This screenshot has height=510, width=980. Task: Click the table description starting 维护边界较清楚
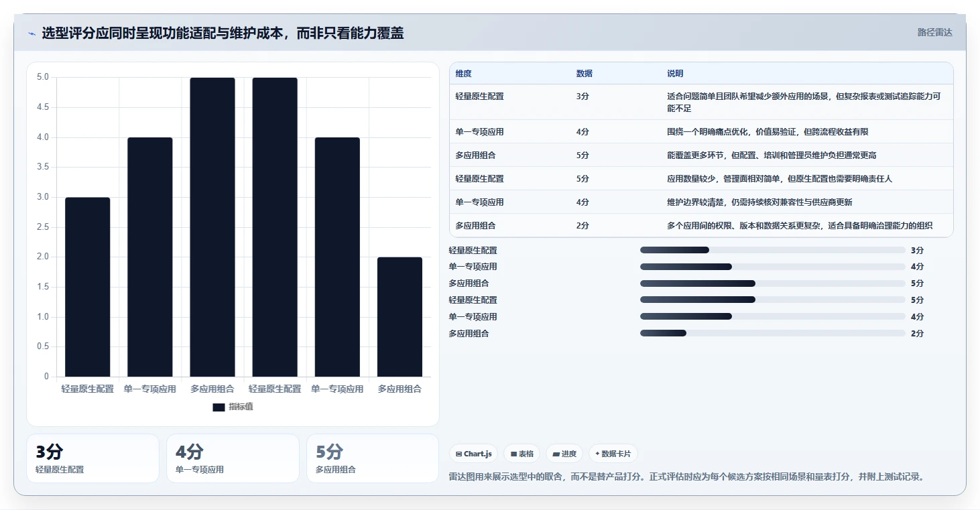click(x=759, y=202)
